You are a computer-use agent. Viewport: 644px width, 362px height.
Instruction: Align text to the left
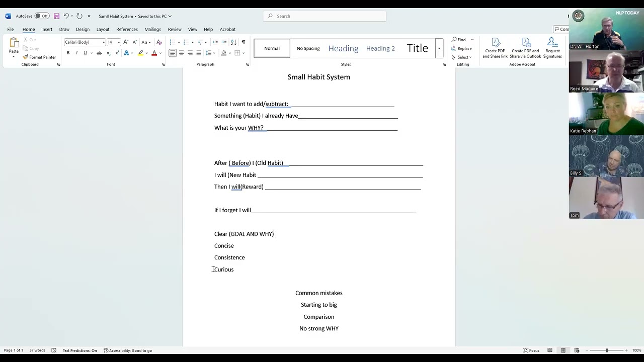click(173, 53)
